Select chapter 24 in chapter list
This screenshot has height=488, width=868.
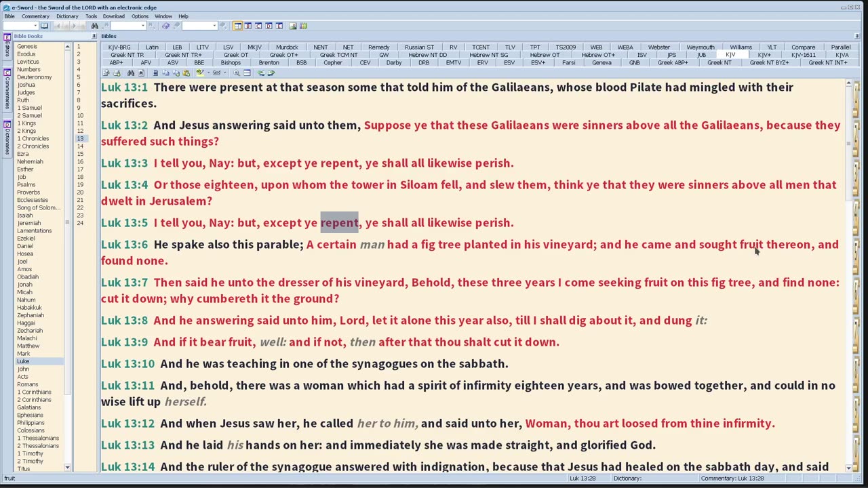click(x=80, y=223)
